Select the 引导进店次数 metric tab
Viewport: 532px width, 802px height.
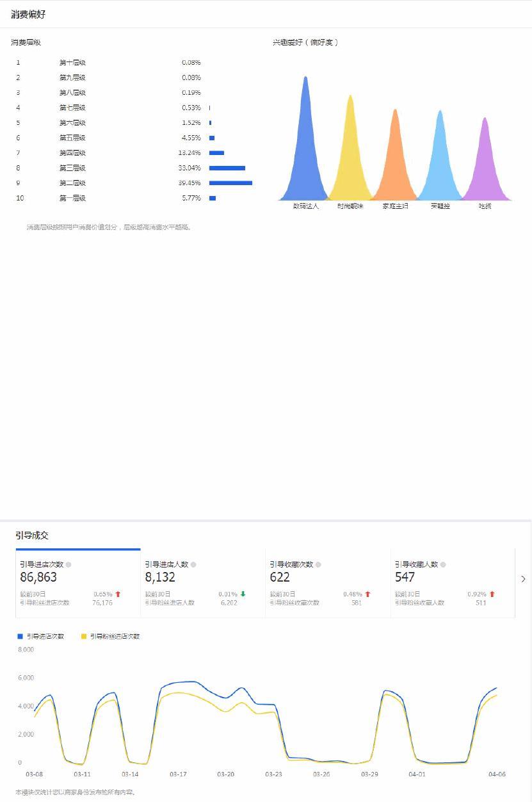click(x=78, y=583)
